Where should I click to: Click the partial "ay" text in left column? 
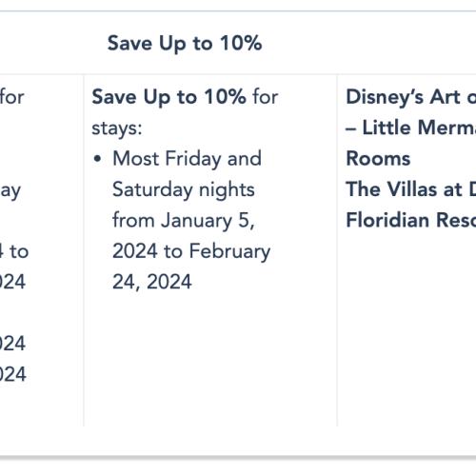pyautogui.click(x=10, y=191)
